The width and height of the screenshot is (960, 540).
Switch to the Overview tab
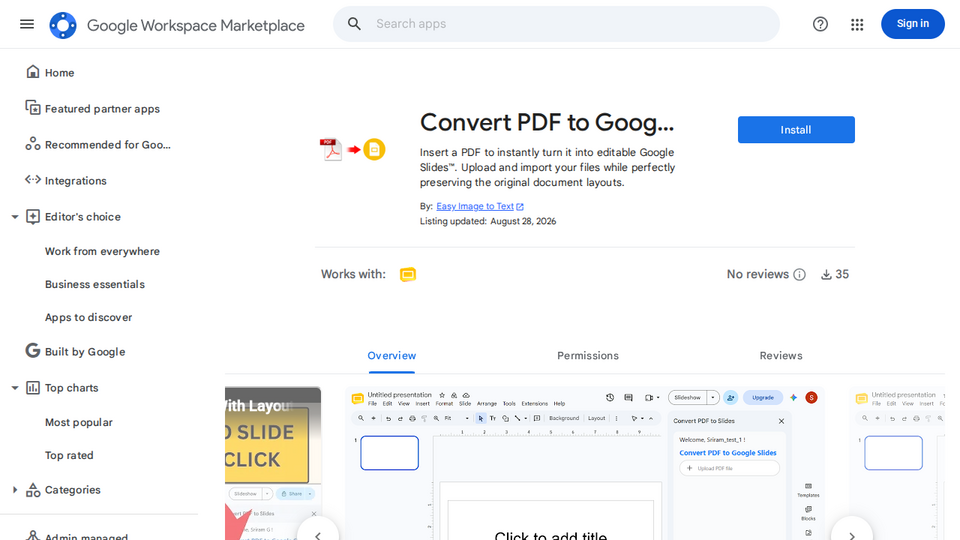[391, 356]
